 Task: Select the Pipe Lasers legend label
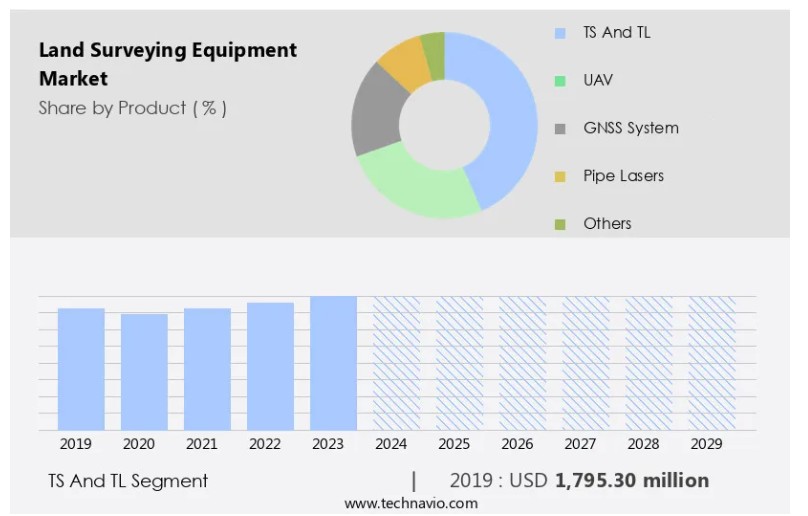click(x=623, y=176)
